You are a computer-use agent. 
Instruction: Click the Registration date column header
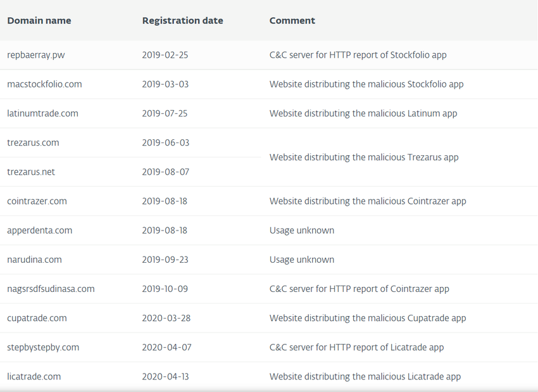click(x=182, y=20)
